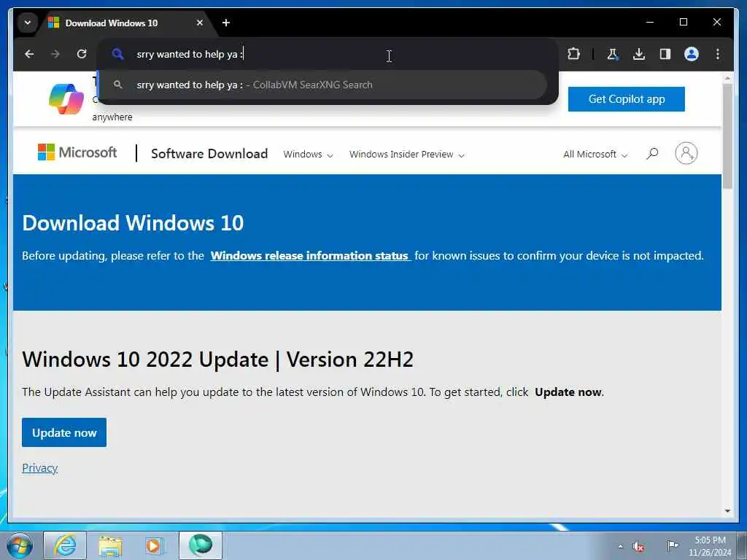Sign in with the account icon
This screenshot has height=560, width=747.
click(x=686, y=153)
